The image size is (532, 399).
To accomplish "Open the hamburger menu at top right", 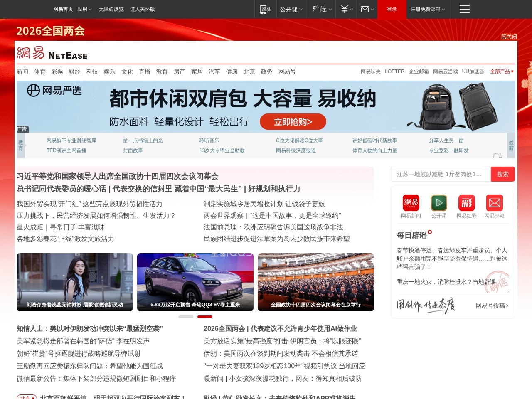I will click(x=464, y=9).
